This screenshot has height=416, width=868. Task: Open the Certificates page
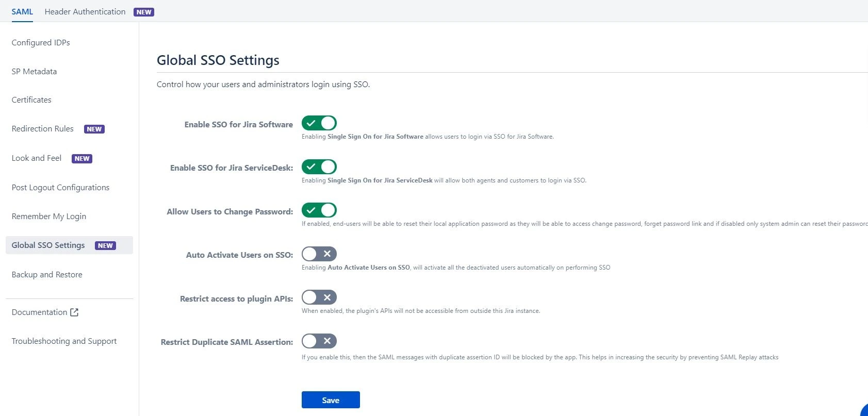[x=31, y=100]
